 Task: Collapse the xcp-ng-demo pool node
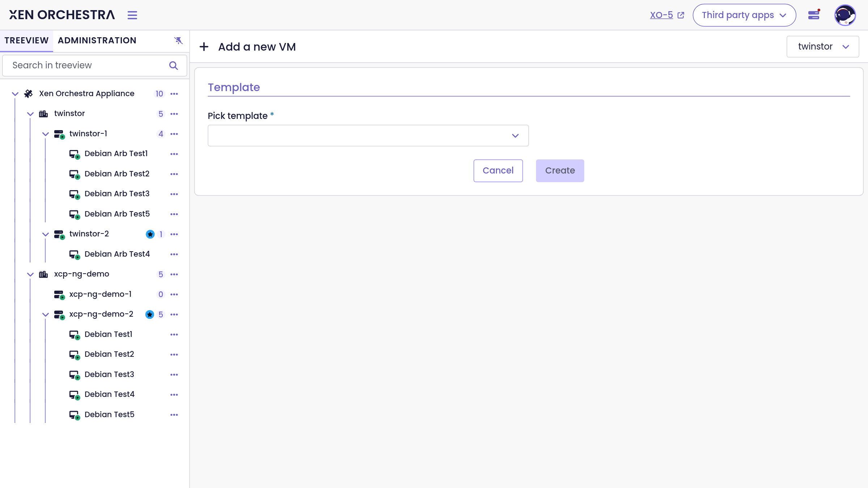(30, 274)
